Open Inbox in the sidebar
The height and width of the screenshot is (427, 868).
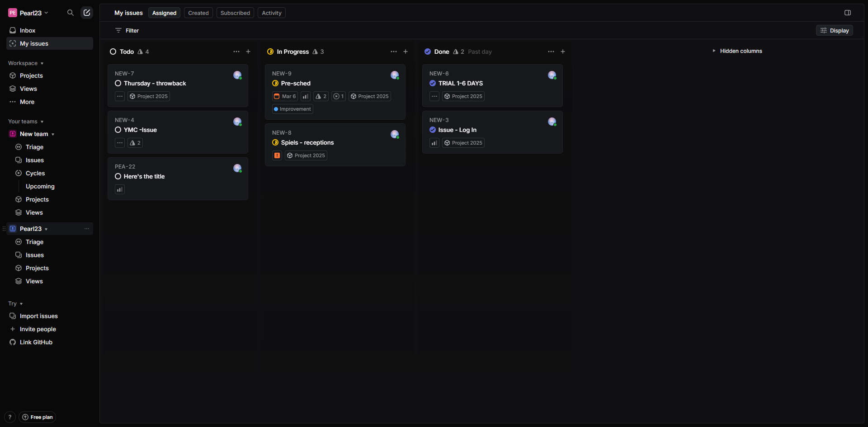coord(50,30)
